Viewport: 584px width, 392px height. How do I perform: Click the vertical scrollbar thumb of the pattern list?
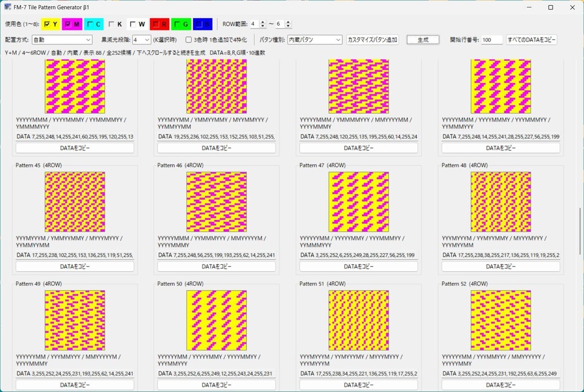click(x=579, y=231)
